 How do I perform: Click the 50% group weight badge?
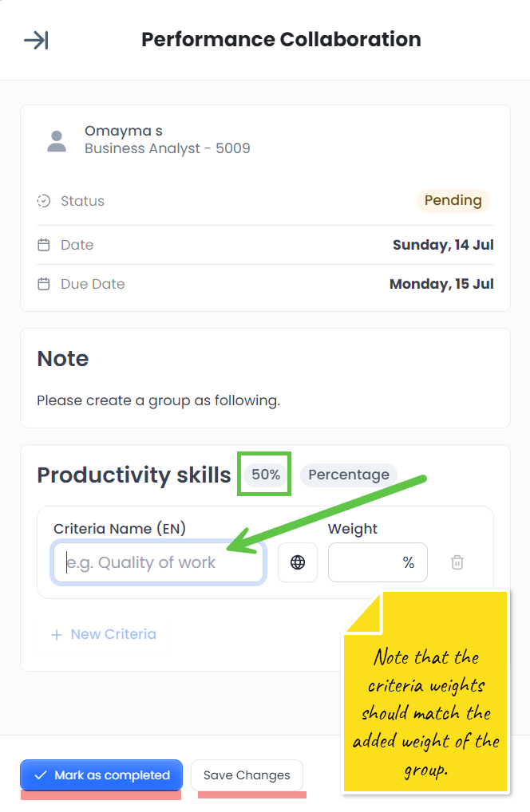click(x=264, y=474)
